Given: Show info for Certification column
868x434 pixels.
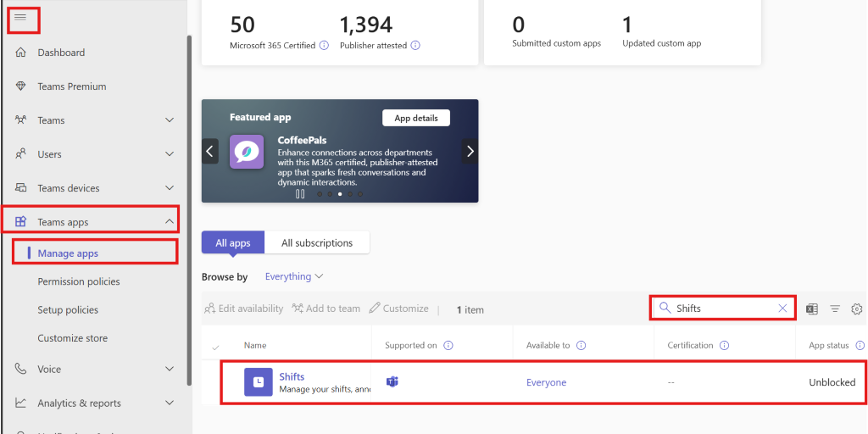Looking at the screenshot, I should pyautogui.click(x=724, y=346).
